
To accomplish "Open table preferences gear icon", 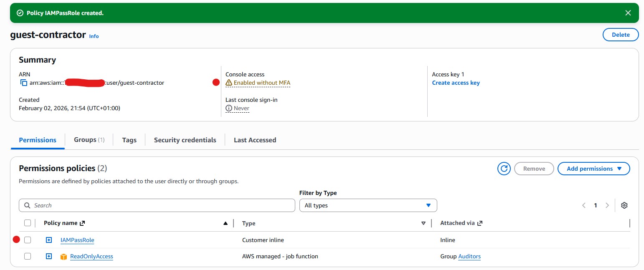I will 624,205.
